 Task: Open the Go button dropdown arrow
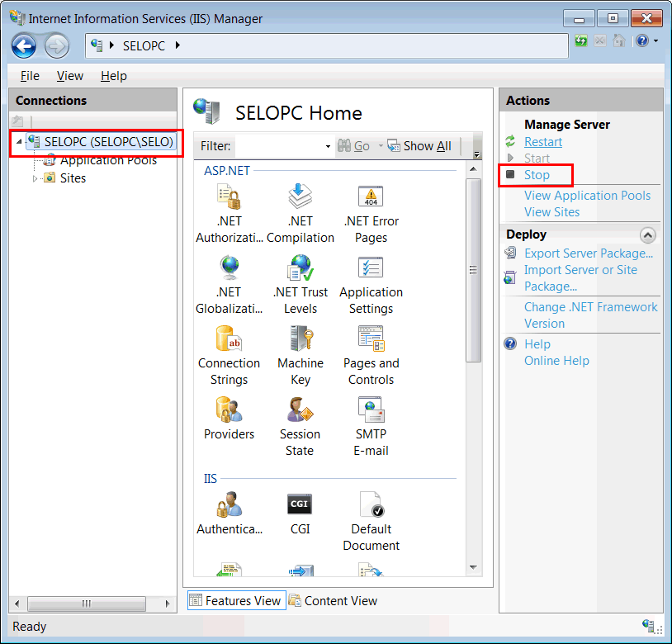coord(381,146)
